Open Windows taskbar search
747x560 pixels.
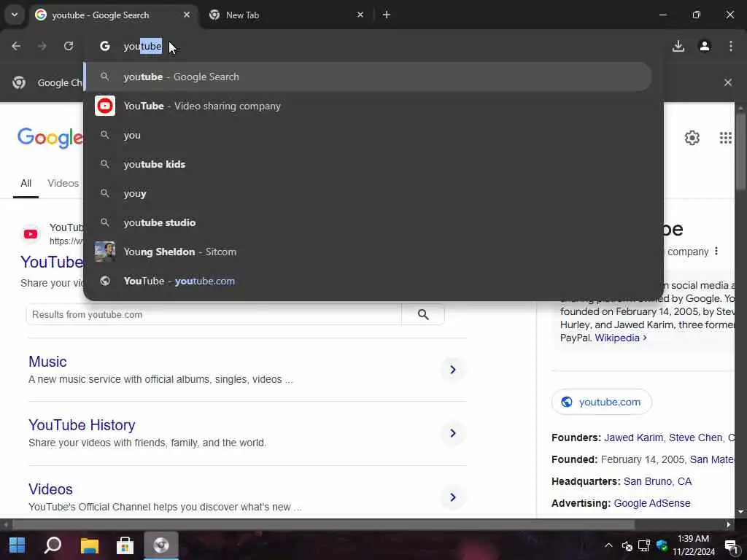(x=53, y=545)
